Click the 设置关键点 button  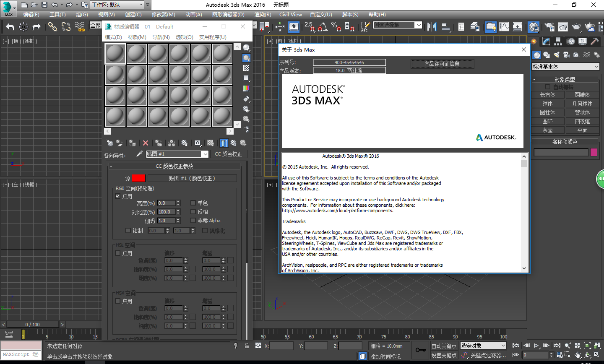click(x=444, y=355)
